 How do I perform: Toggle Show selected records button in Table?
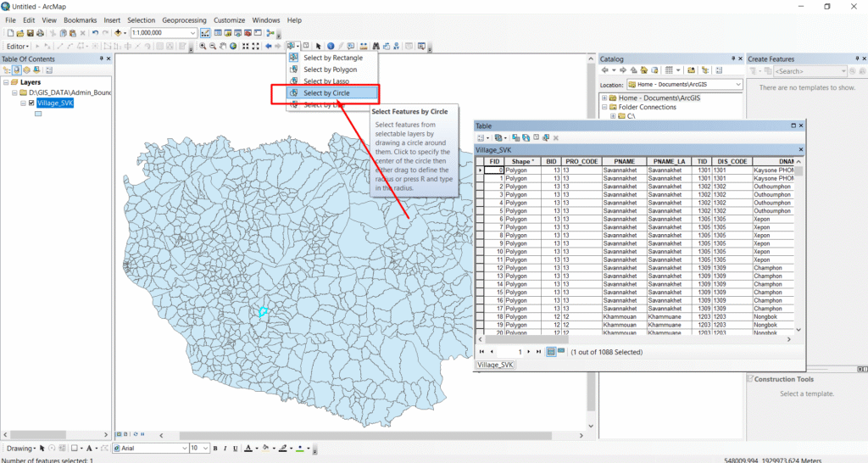click(x=561, y=352)
